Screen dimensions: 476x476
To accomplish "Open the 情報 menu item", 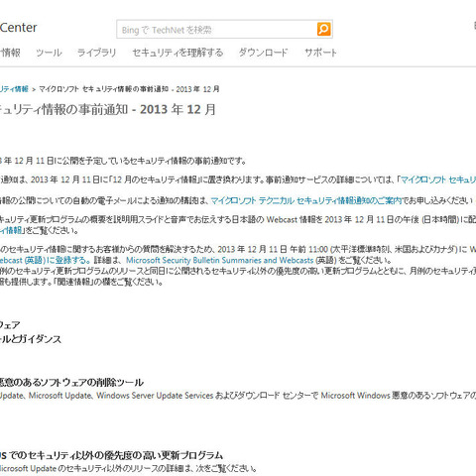I will point(10,53).
